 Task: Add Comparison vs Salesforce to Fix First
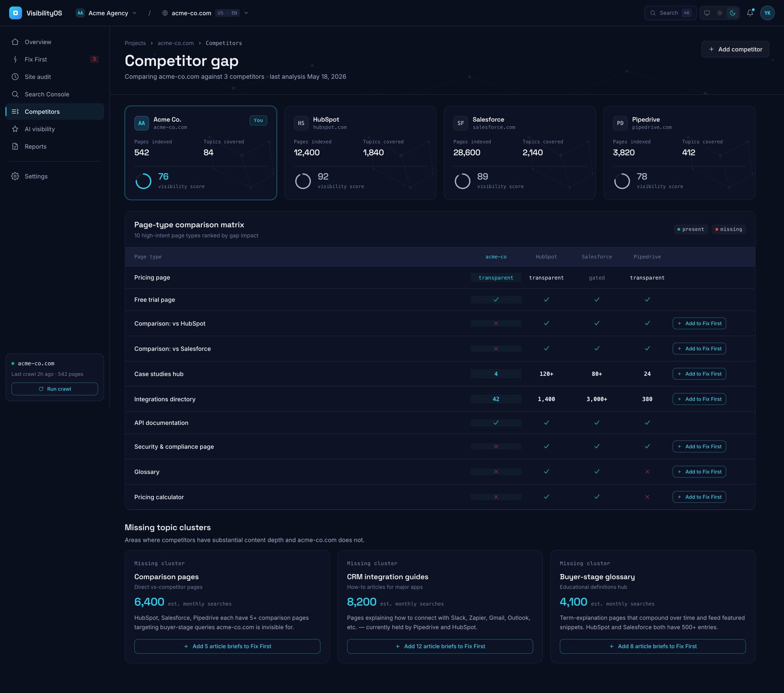click(699, 349)
